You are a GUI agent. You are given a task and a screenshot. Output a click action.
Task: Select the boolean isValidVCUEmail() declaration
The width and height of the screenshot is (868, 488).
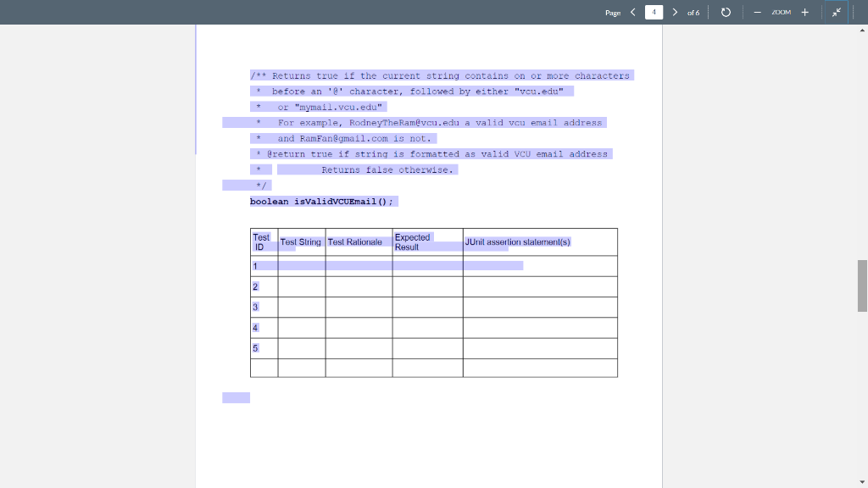click(321, 202)
